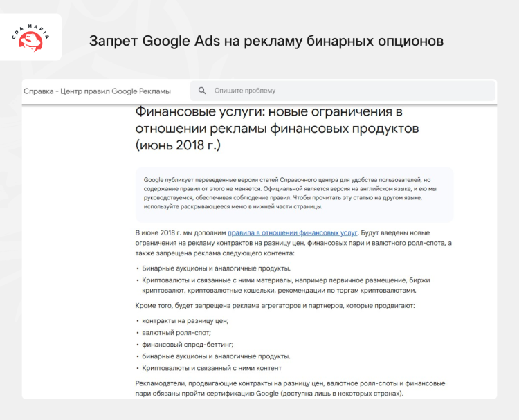Image resolution: width=519 pixels, height=420 pixels.
Task: Click the paragraph starting 'Рекламодатели, продвигающие контракты'
Action: coord(290,389)
